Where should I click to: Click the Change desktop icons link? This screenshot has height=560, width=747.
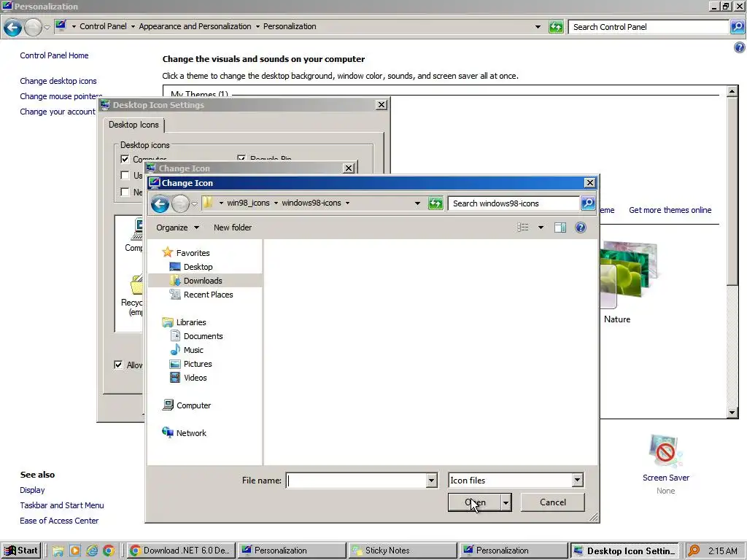(x=58, y=81)
